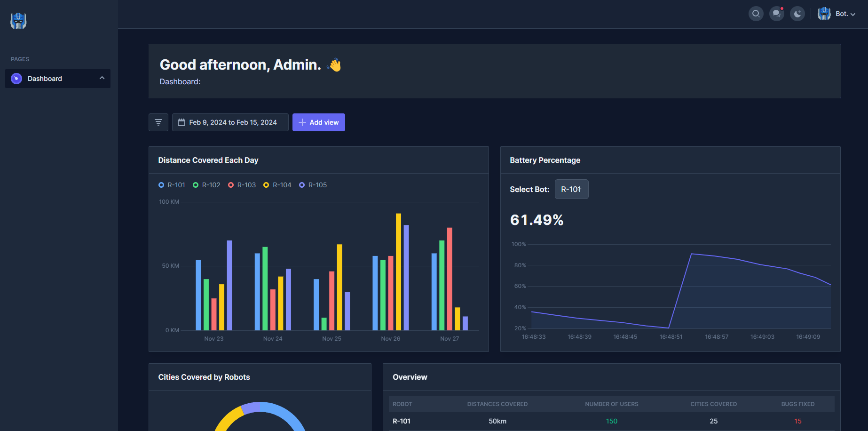Click the calendar icon in date picker
This screenshot has height=431, width=868.
pyautogui.click(x=181, y=122)
